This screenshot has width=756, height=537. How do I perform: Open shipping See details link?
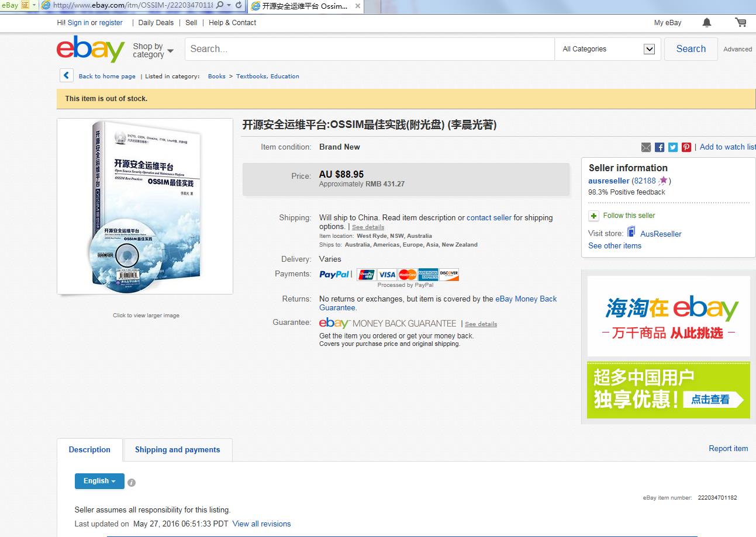tap(368, 227)
